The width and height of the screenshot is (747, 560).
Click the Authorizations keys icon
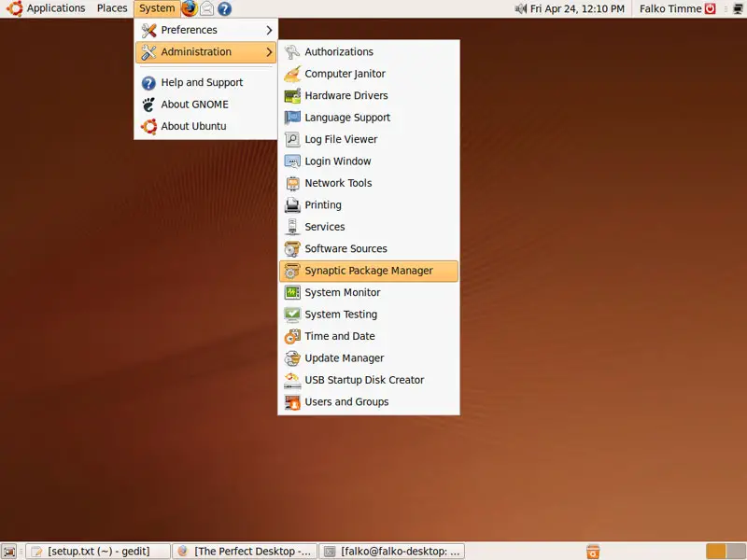[x=292, y=52]
